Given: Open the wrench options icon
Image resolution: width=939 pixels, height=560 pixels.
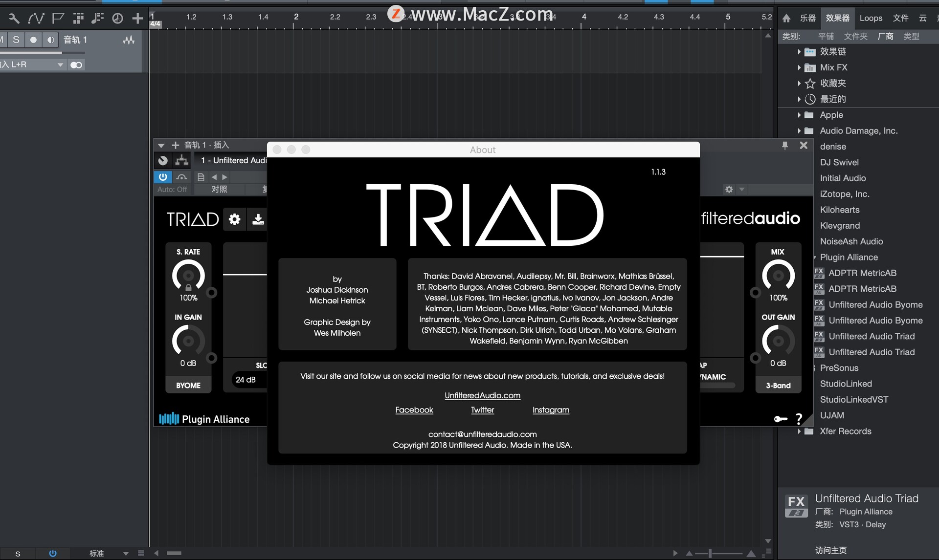Looking at the screenshot, I should pyautogui.click(x=14, y=19).
